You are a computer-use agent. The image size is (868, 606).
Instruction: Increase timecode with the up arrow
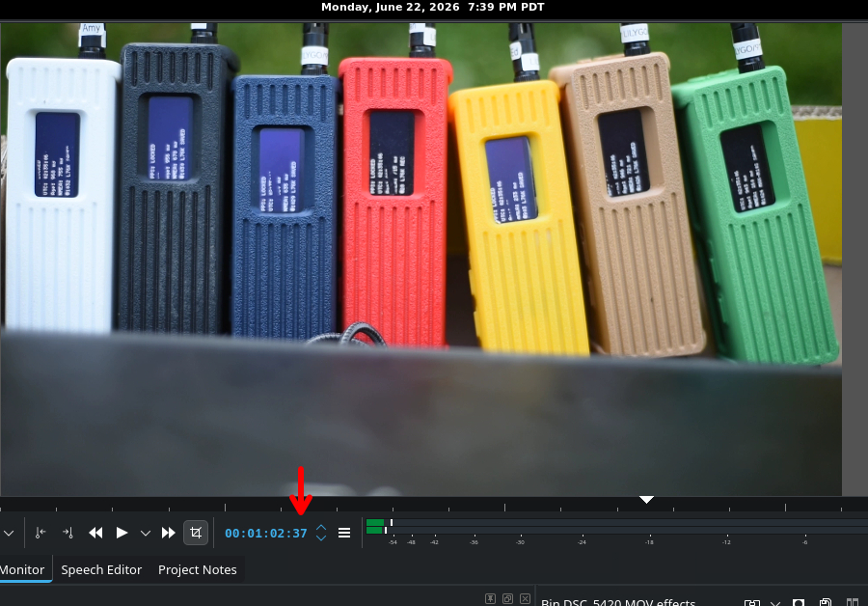click(321, 528)
